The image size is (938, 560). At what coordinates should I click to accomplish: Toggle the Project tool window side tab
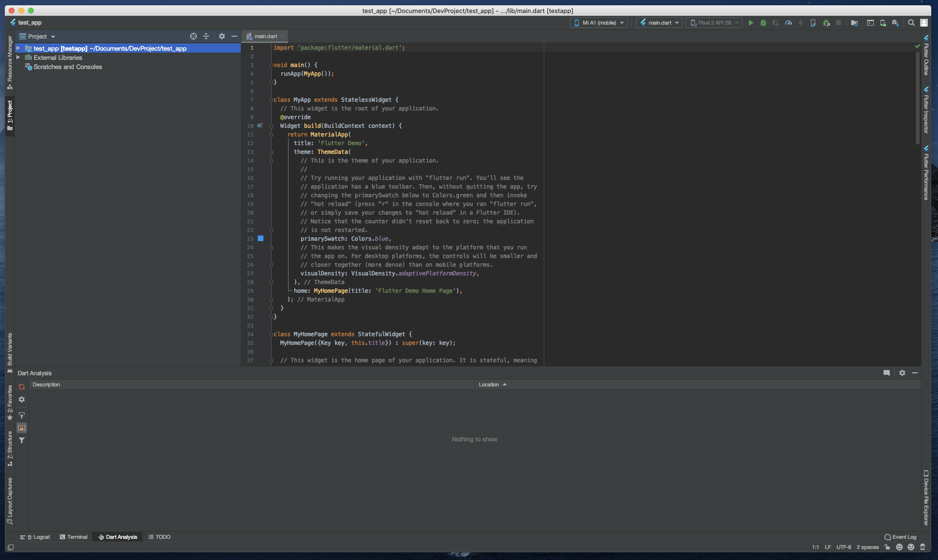click(10, 115)
